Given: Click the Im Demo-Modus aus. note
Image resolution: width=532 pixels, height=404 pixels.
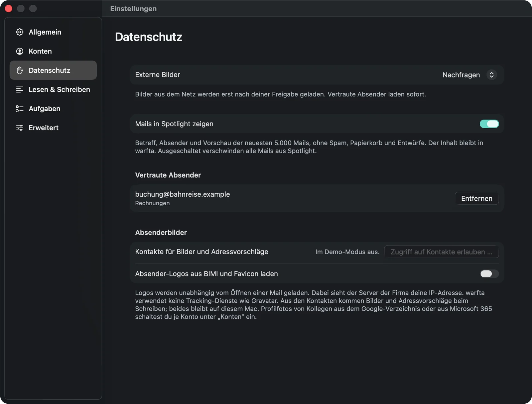Looking at the screenshot, I should click(347, 252).
